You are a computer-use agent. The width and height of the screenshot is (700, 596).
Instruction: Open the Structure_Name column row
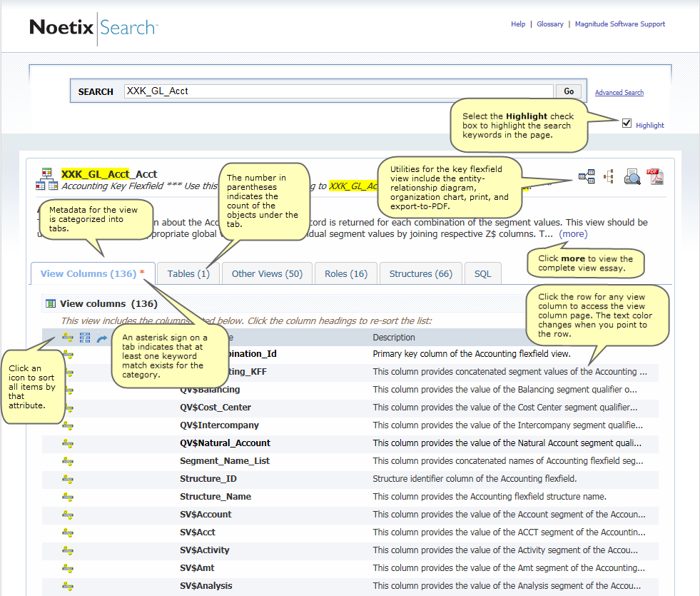(x=350, y=497)
